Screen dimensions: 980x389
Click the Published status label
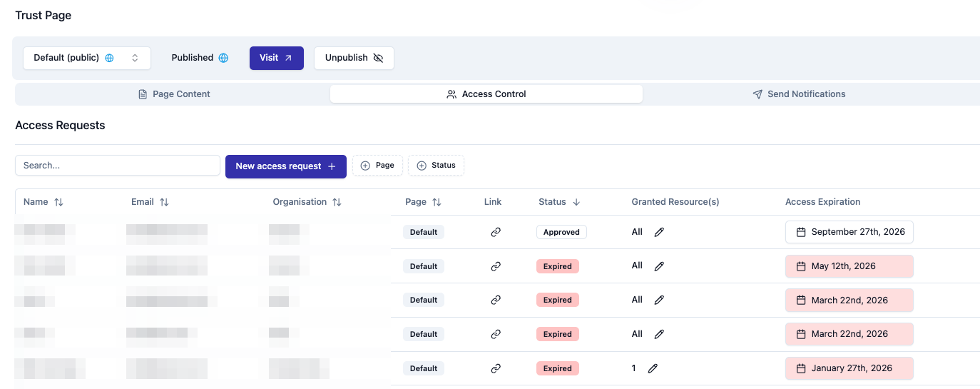point(193,58)
